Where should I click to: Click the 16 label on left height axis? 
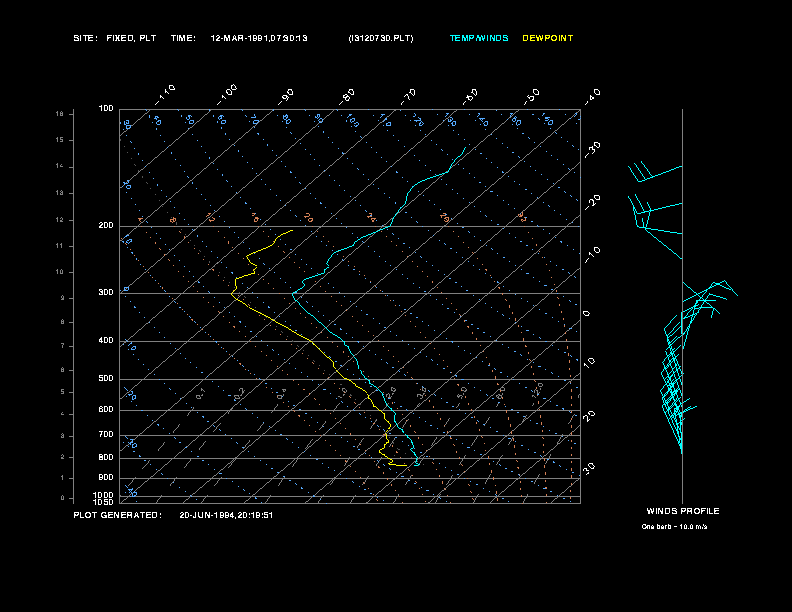pyautogui.click(x=60, y=114)
